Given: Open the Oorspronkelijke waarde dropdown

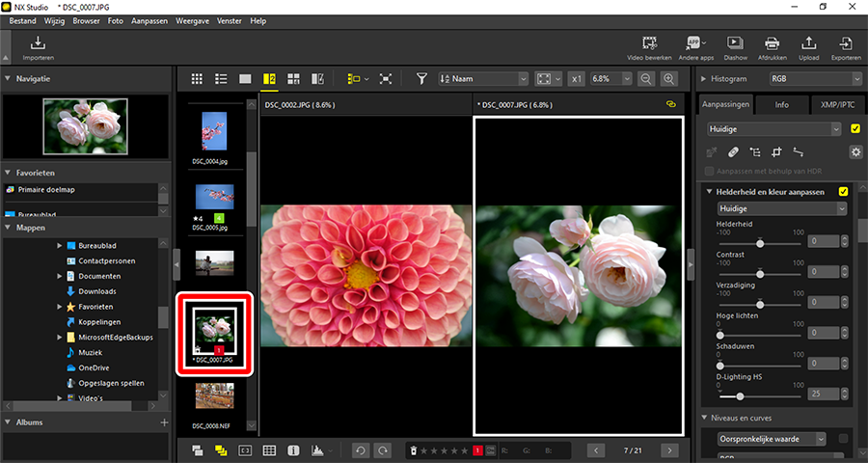Looking at the screenshot, I should [772, 439].
